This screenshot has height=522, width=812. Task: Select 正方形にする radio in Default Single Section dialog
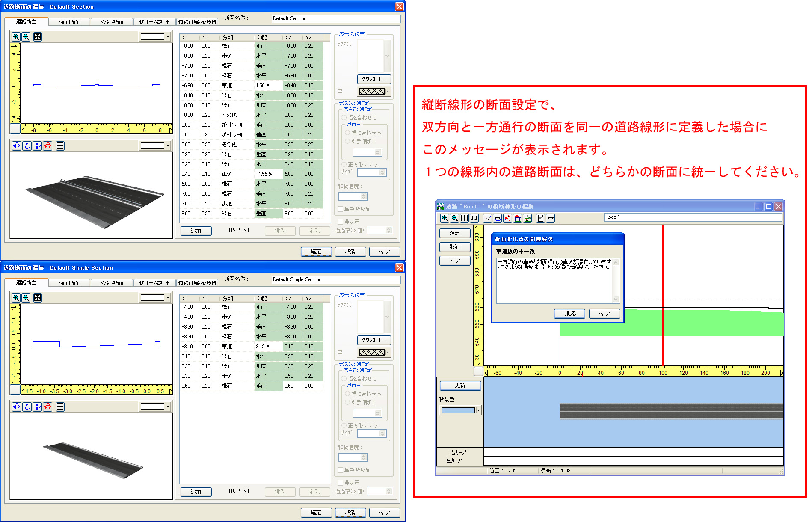click(x=344, y=425)
